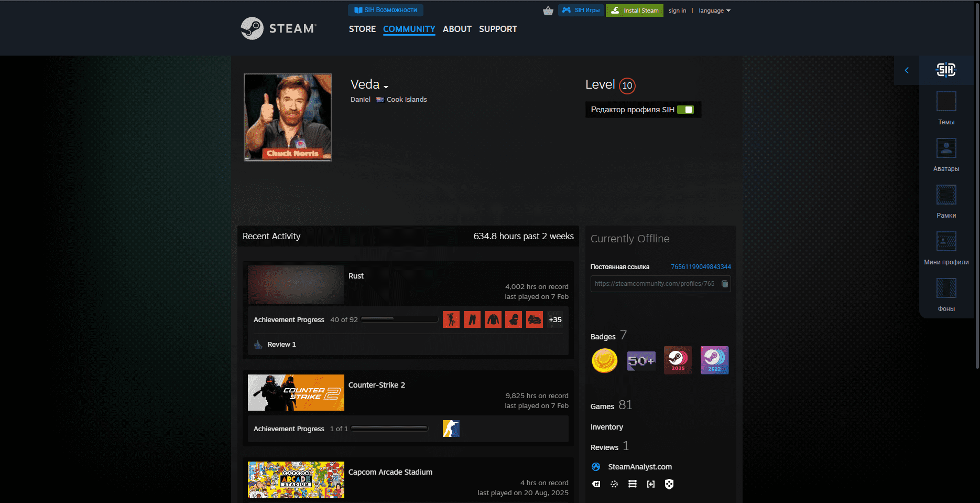Open the Counter-Strike 2 game thumbnail
Screen dimensions: 980x503
click(x=296, y=392)
